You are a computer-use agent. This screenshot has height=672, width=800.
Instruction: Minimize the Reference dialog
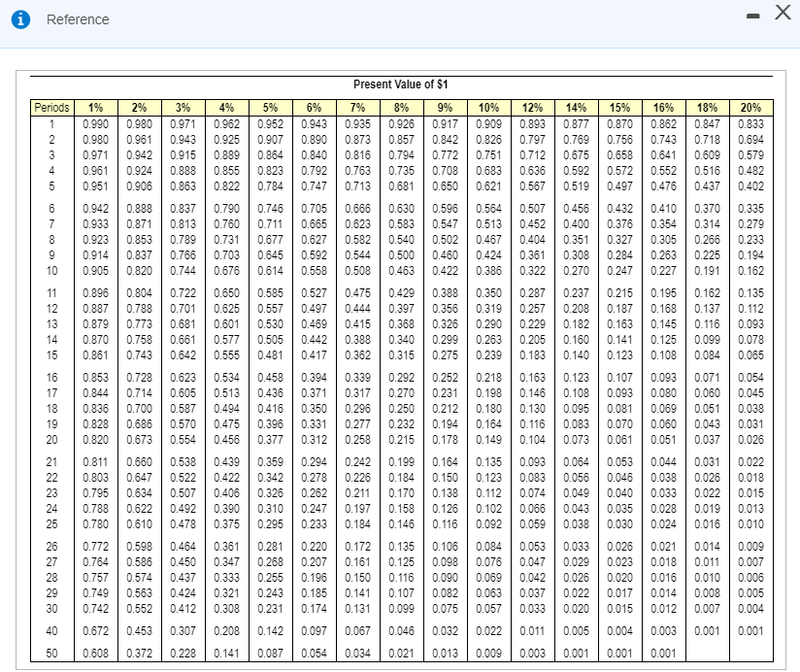pos(752,17)
